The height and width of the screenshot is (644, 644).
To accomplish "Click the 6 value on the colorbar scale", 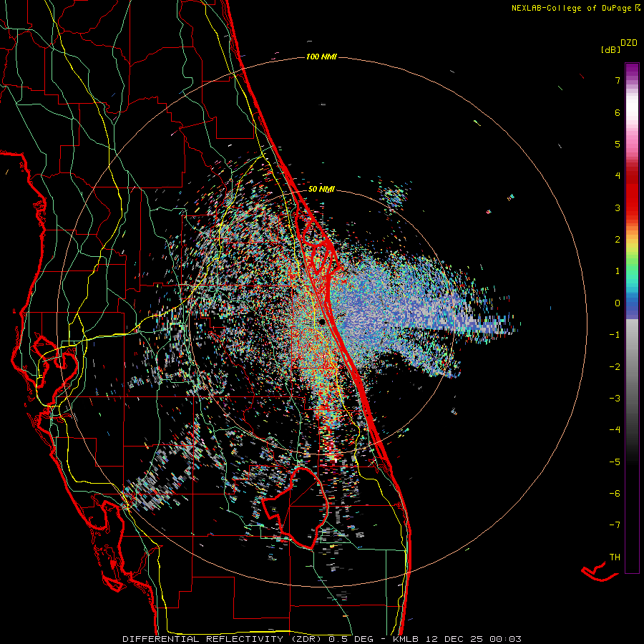I will click(x=618, y=112).
